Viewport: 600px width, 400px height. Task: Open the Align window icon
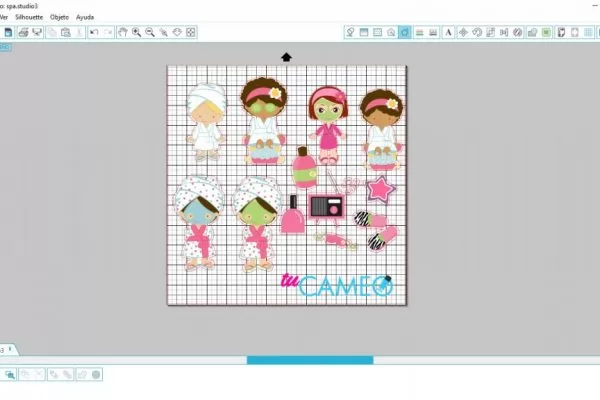coord(504,33)
